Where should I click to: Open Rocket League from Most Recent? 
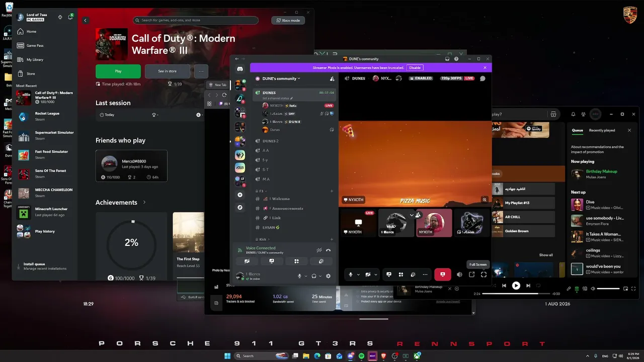pos(45,116)
